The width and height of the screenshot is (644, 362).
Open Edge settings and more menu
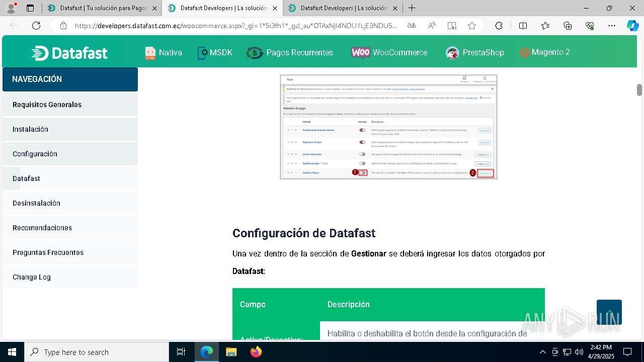[612, 26]
